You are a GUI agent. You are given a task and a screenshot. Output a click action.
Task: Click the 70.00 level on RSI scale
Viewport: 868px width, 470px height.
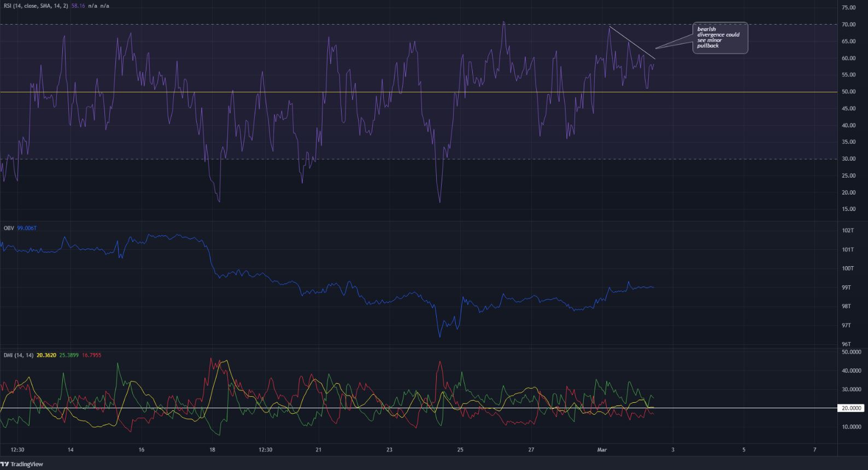848,25
